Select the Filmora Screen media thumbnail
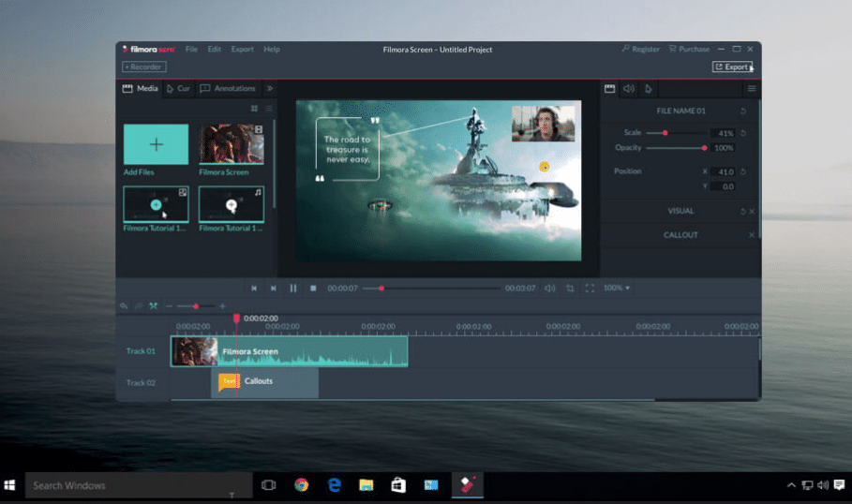This screenshot has height=504, width=852. 232,144
